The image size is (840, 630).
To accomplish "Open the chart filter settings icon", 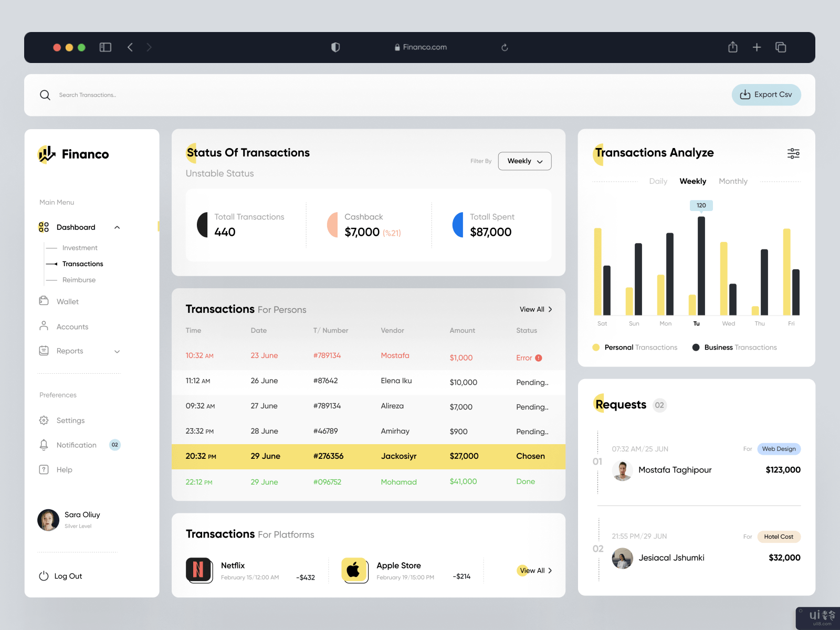I will (x=793, y=153).
